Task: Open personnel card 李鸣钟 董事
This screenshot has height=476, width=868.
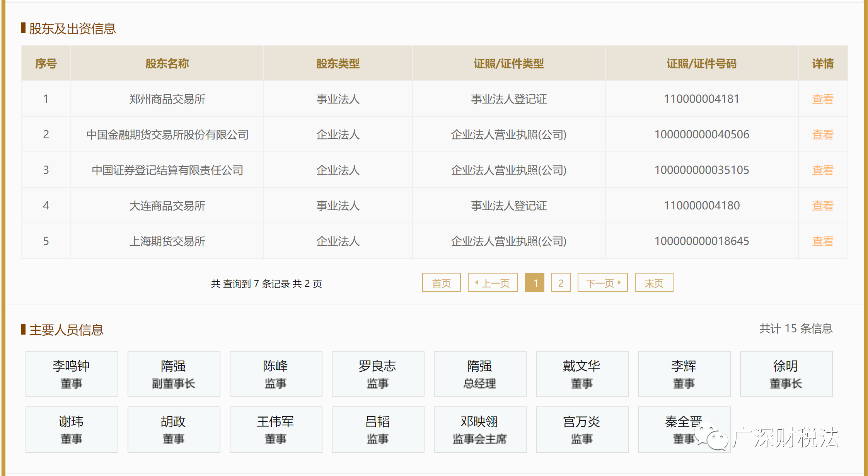Action: pos(72,374)
